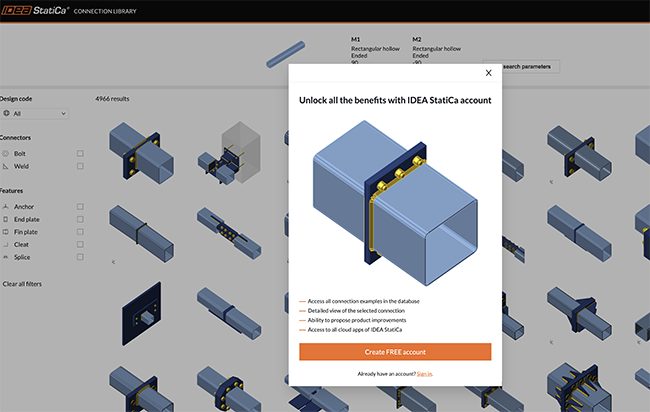
Task: Click the Fin plate feature icon
Action: tap(5, 232)
